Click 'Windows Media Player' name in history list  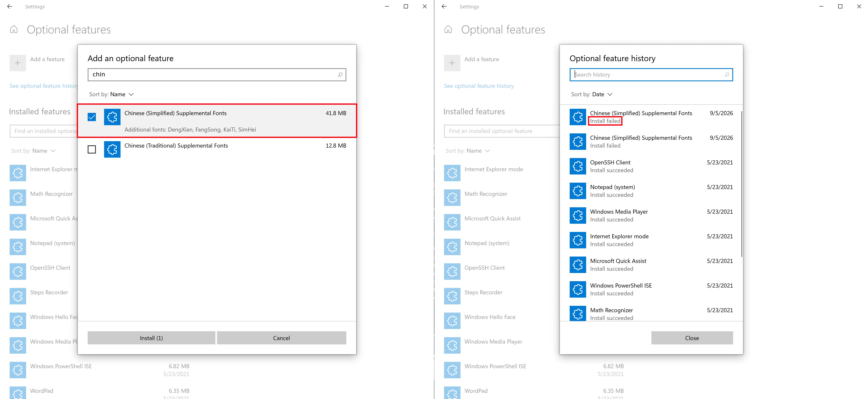click(x=619, y=212)
